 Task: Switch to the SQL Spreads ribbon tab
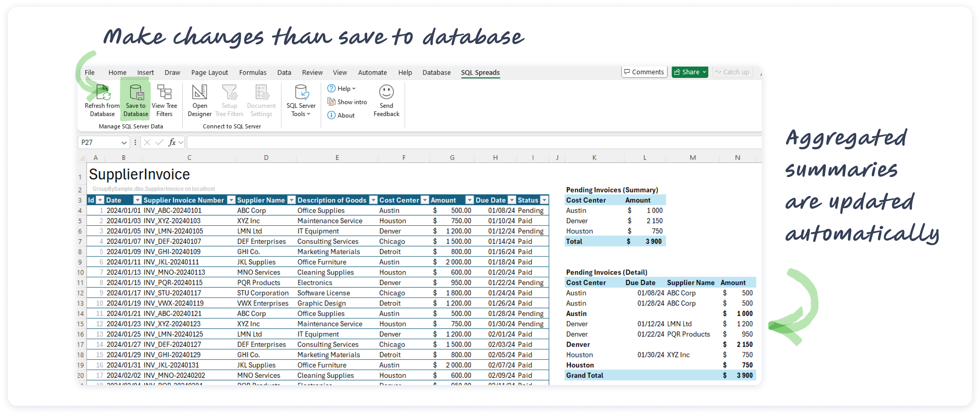(480, 72)
